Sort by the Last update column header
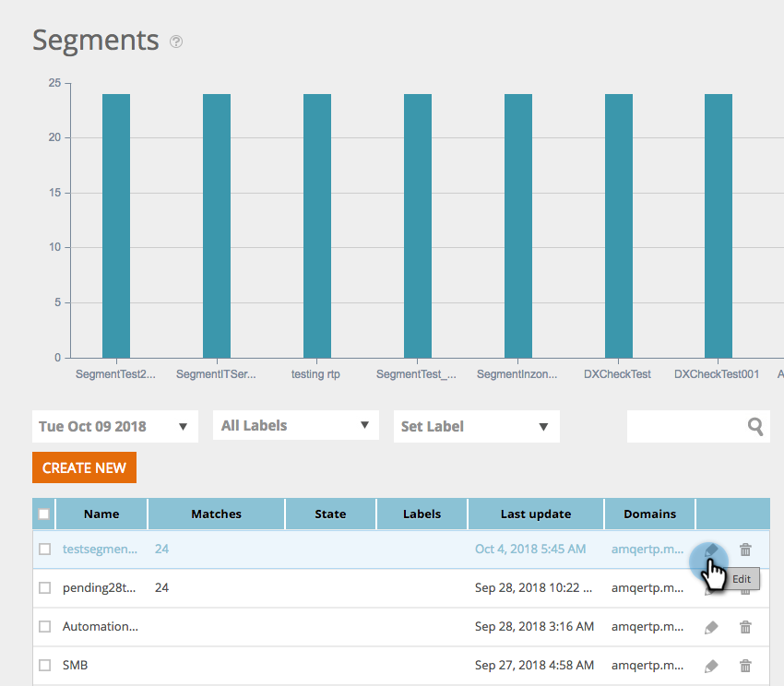Image resolution: width=784 pixels, height=686 pixels. [x=536, y=514]
